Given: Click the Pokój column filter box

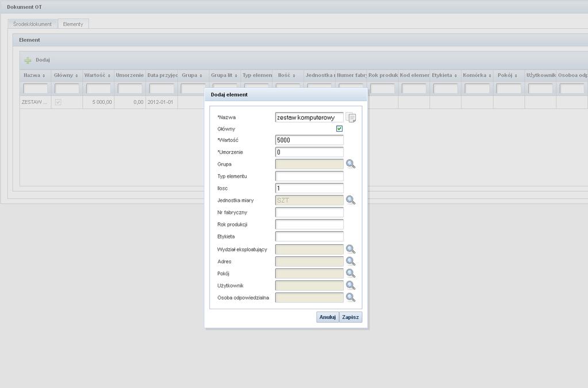Looking at the screenshot, I should pos(509,89).
